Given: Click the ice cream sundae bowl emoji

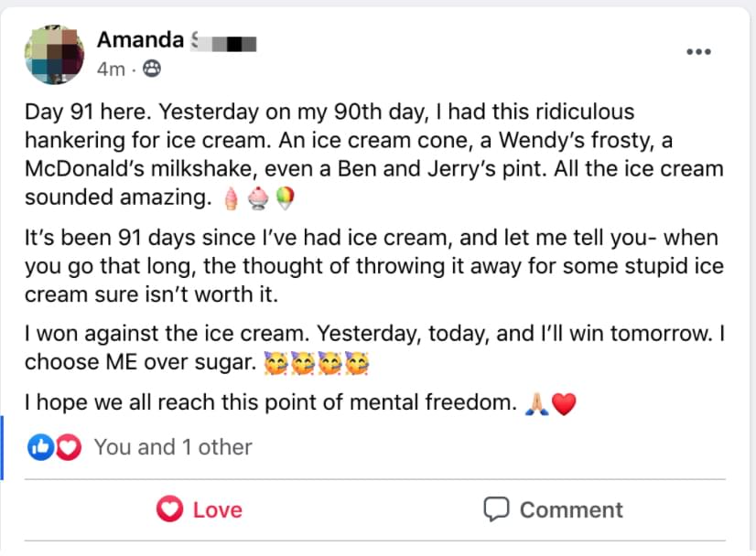Looking at the screenshot, I should tap(259, 198).
